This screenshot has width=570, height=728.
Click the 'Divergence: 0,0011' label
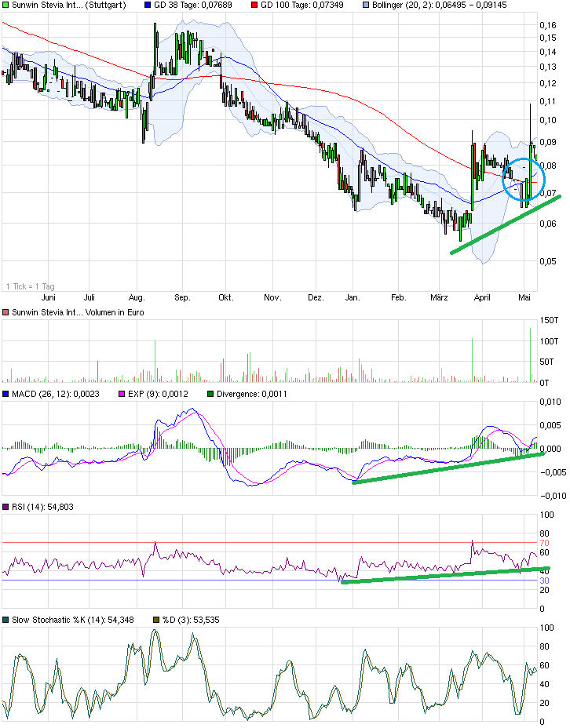click(x=252, y=394)
